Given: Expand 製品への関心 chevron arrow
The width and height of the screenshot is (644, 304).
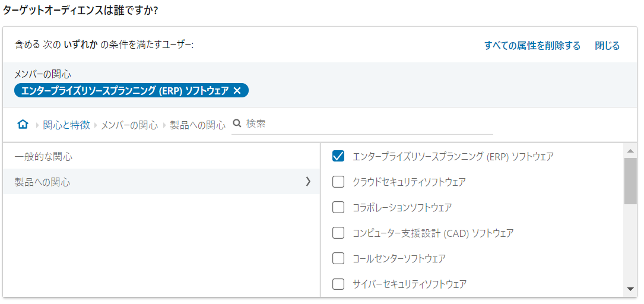Looking at the screenshot, I should tap(307, 182).
